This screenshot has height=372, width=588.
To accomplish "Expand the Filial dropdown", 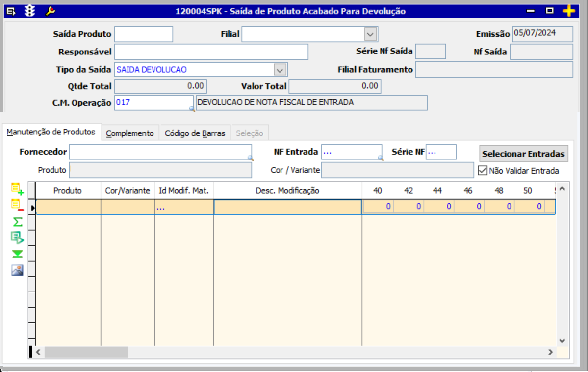I will (x=371, y=34).
